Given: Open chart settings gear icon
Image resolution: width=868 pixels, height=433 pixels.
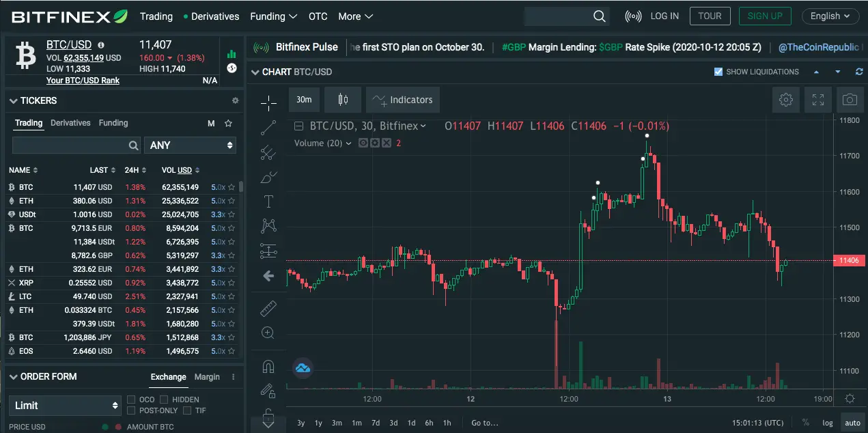Looking at the screenshot, I should [785, 100].
